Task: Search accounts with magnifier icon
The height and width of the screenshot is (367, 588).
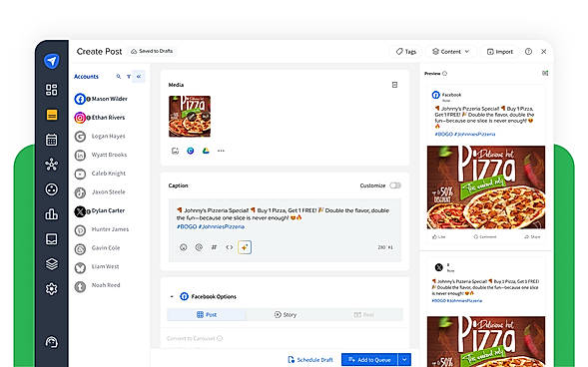Action: coord(119,77)
